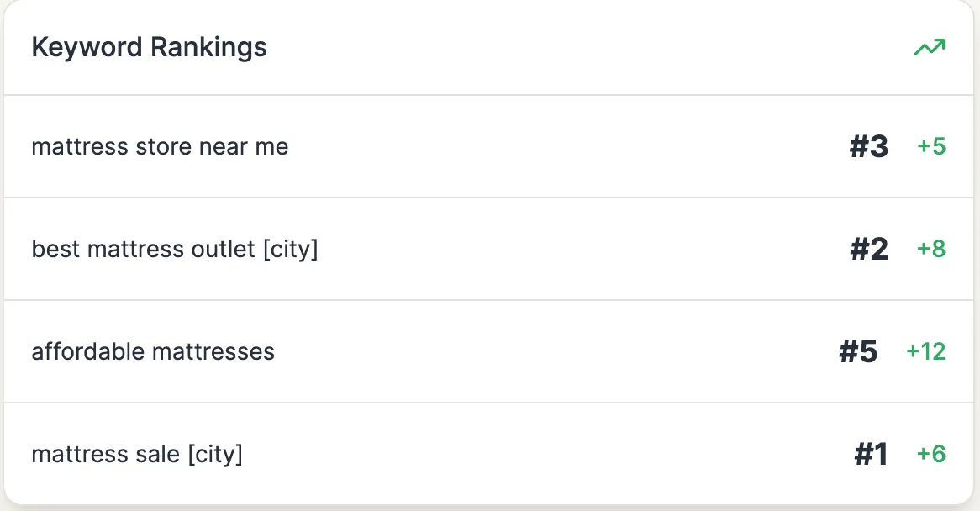Click the #1 ranking position
This screenshot has height=511, width=980.
coord(871,455)
